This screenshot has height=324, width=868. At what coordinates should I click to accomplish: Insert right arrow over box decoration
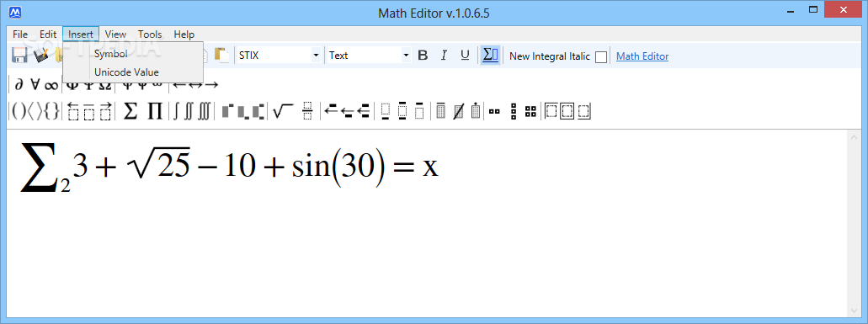pos(105,112)
